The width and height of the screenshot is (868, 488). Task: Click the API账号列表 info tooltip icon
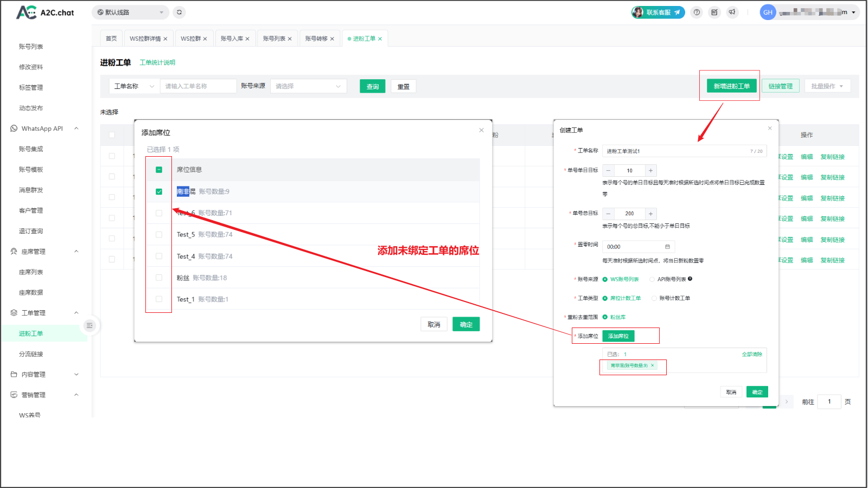(x=690, y=279)
